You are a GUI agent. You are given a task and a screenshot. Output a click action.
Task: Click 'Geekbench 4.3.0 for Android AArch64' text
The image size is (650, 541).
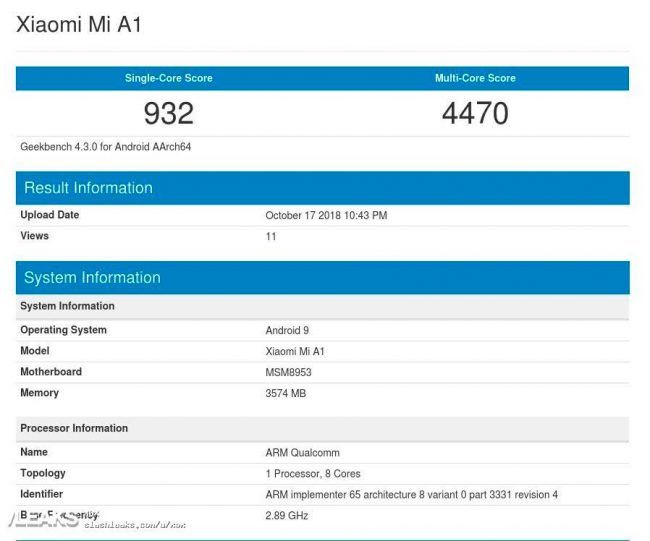tap(106, 147)
